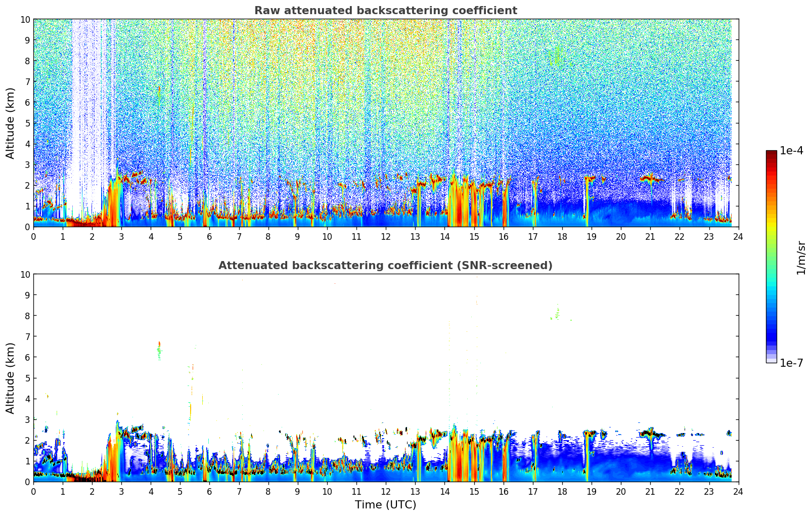Click the "Raw attenuated backscattering coefficient" title
The width and height of the screenshot is (812, 516).
(385, 11)
